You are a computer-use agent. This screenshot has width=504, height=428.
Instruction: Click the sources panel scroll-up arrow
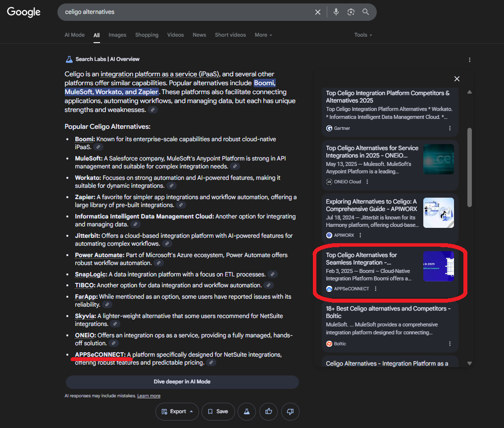[x=470, y=92]
